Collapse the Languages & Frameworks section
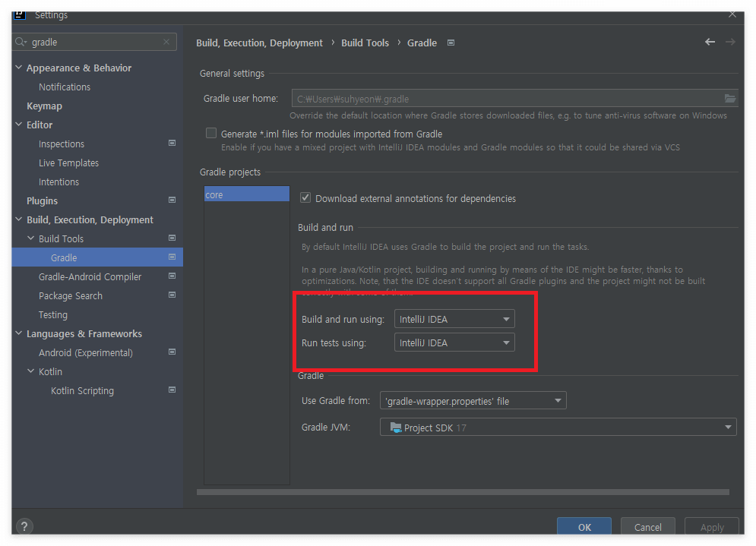The height and width of the screenshot is (546, 756). [19, 333]
